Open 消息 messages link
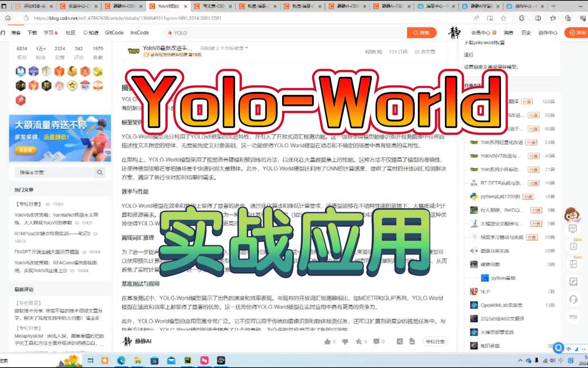This screenshot has height=368, width=588. click(508, 33)
